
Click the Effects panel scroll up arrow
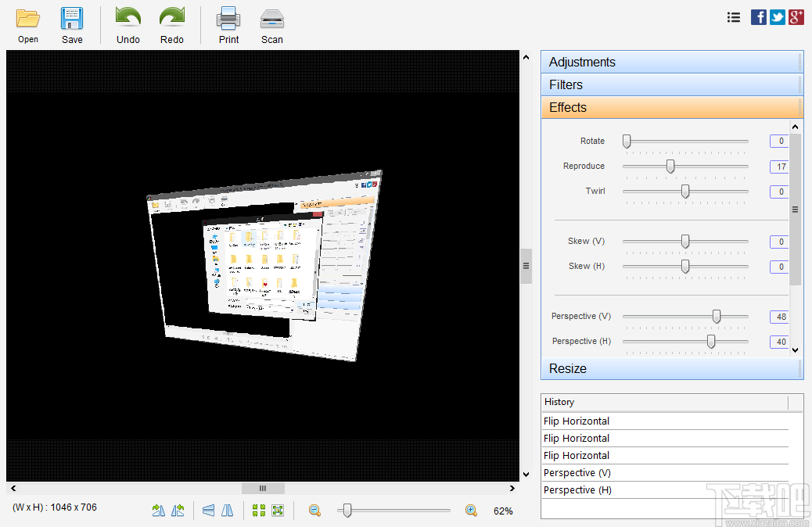[x=796, y=127]
